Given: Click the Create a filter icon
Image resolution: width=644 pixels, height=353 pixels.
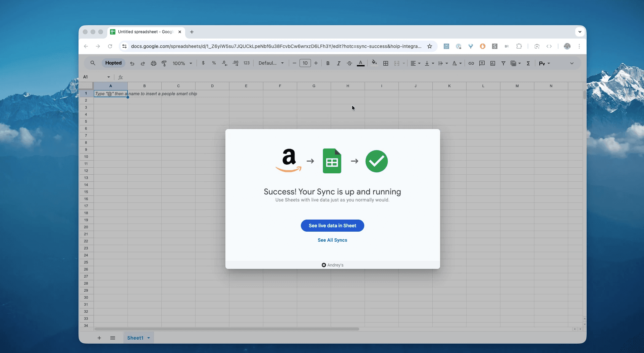Looking at the screenshot, I should (503, 63).
